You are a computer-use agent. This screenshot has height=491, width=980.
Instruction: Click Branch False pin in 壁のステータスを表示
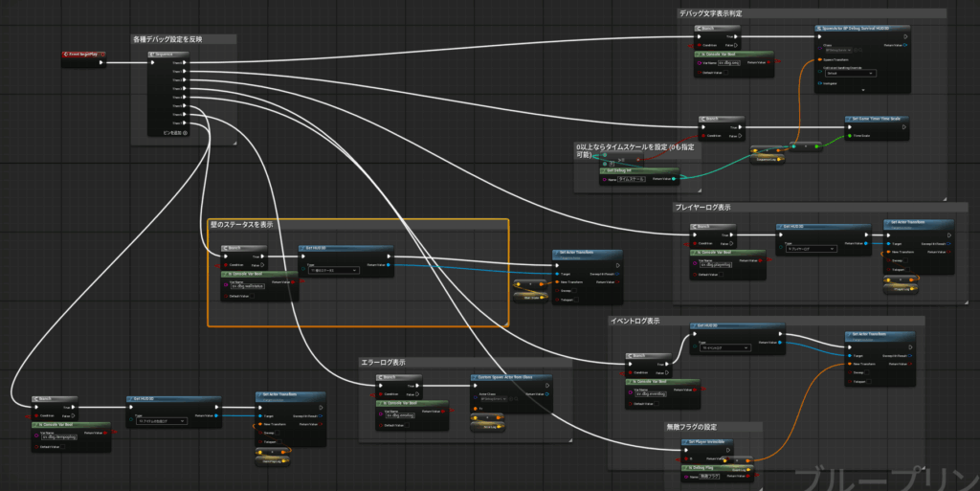[262, 265]
